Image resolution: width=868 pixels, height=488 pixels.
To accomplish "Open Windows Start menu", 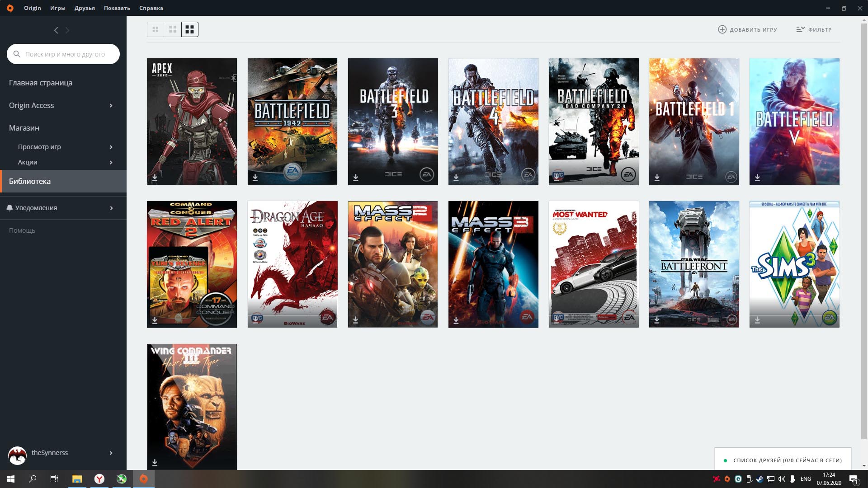I will coord(11,479).
